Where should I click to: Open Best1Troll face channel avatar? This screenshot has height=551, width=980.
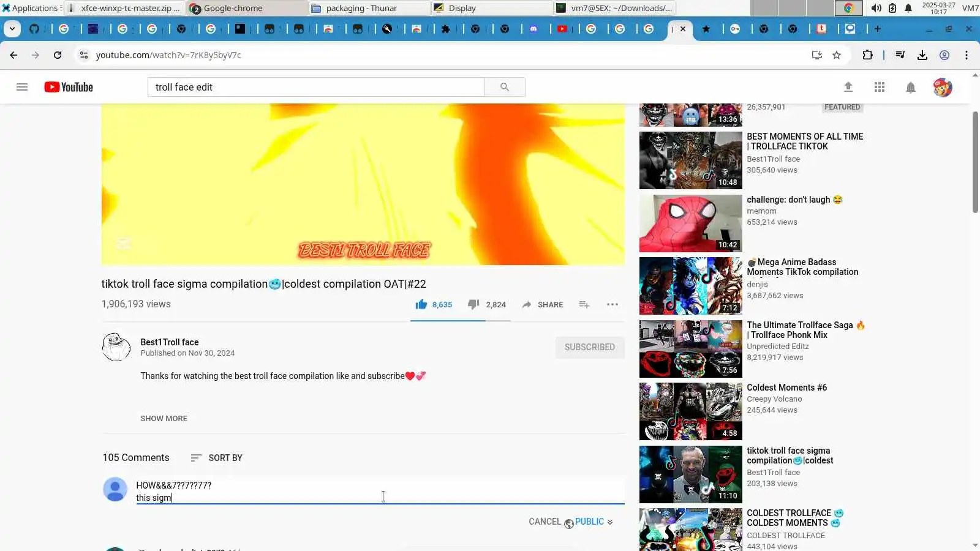click(x=116, y=347)
